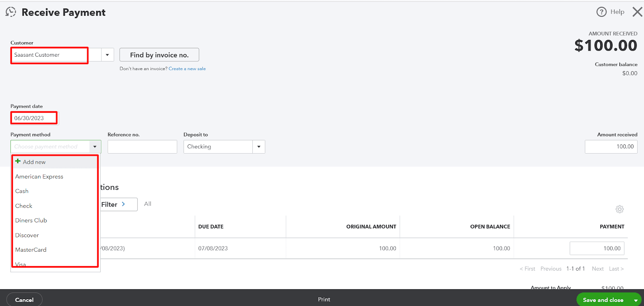Click the $0.00 customer balance value
Image resolution: width=644 pixels, height=306 pixels.
click(630, 73)
